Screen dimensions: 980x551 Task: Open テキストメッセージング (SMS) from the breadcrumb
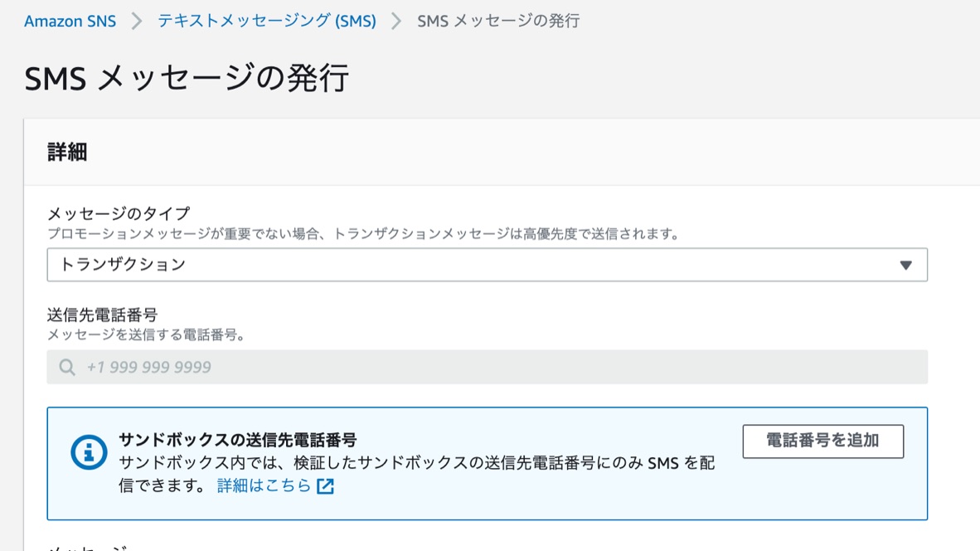(266, 21)
